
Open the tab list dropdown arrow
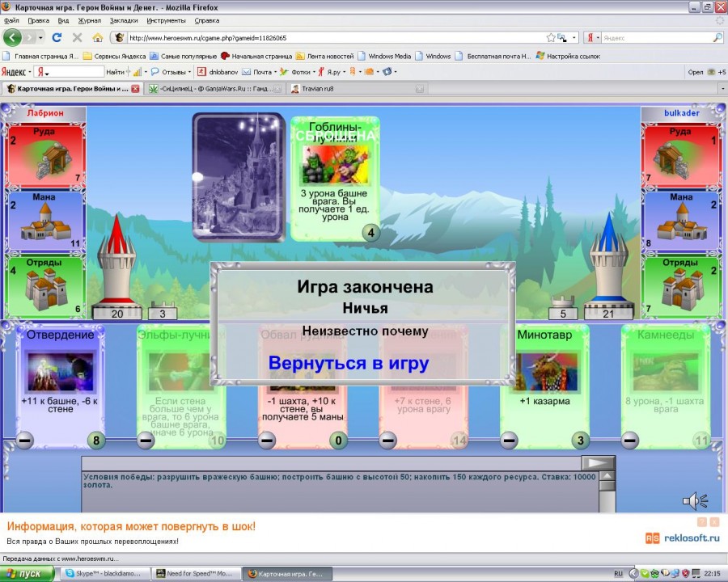click(x=723, y=88)
